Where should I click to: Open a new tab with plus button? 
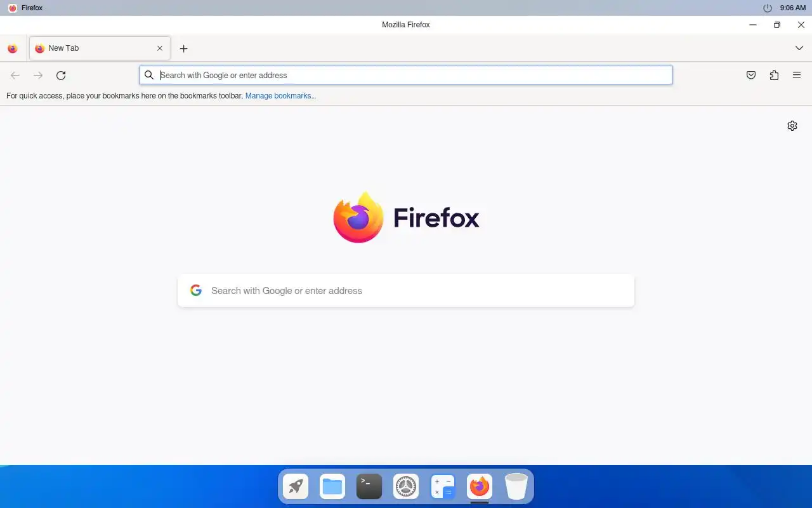click(x=183, y=48)
